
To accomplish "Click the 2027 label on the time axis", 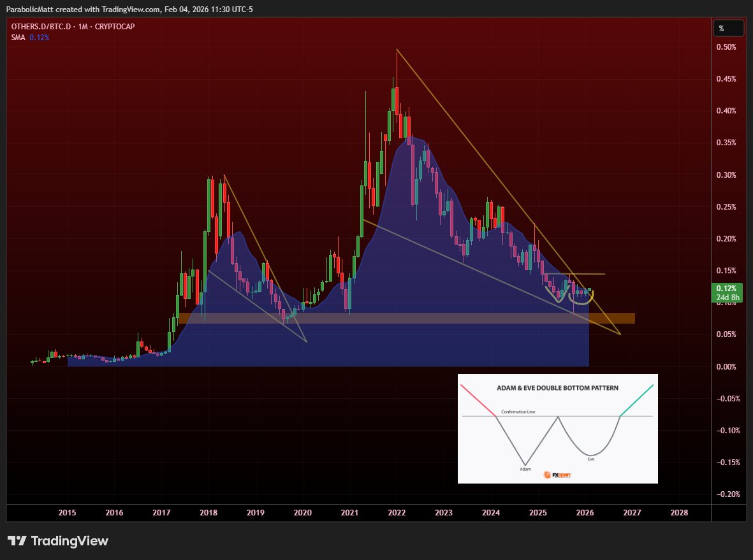I will point(632,512).
